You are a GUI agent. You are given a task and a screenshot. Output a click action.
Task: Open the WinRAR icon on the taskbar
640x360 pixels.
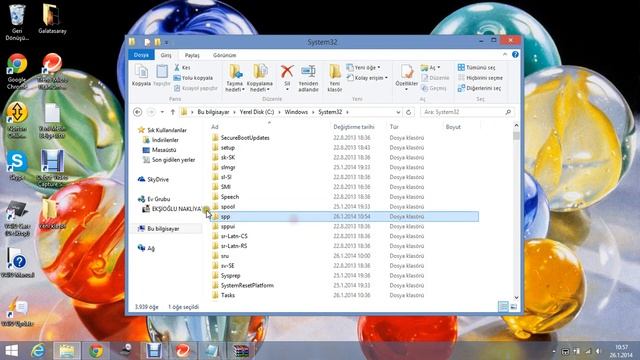pyautogui.click(x=241, y=351)
